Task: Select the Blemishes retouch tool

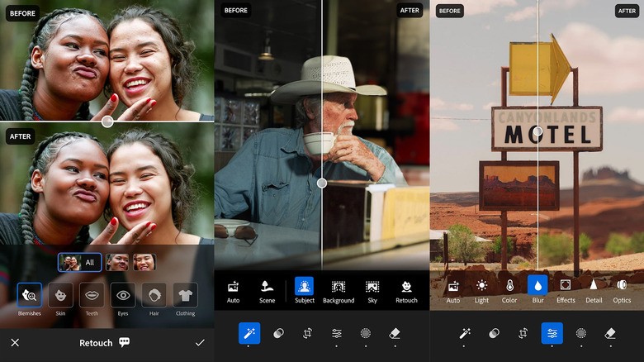Action: [x=29, y=295]
